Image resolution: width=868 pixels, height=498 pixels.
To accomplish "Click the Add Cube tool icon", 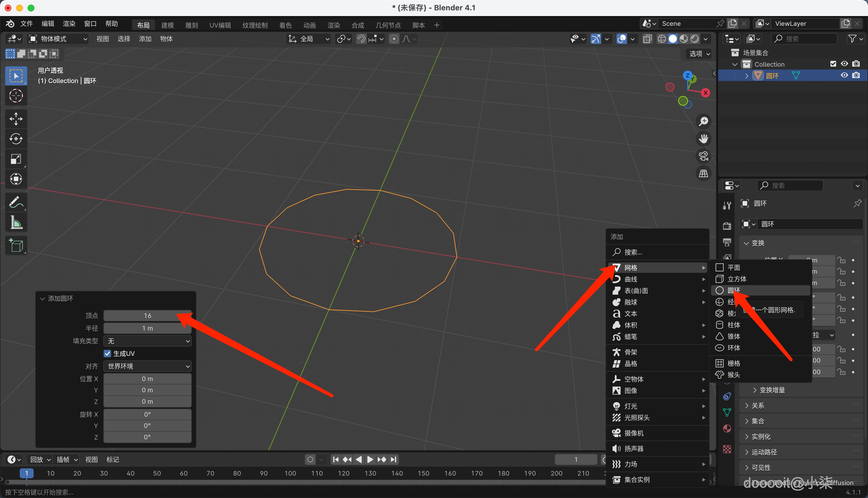I will click(16, 245).
